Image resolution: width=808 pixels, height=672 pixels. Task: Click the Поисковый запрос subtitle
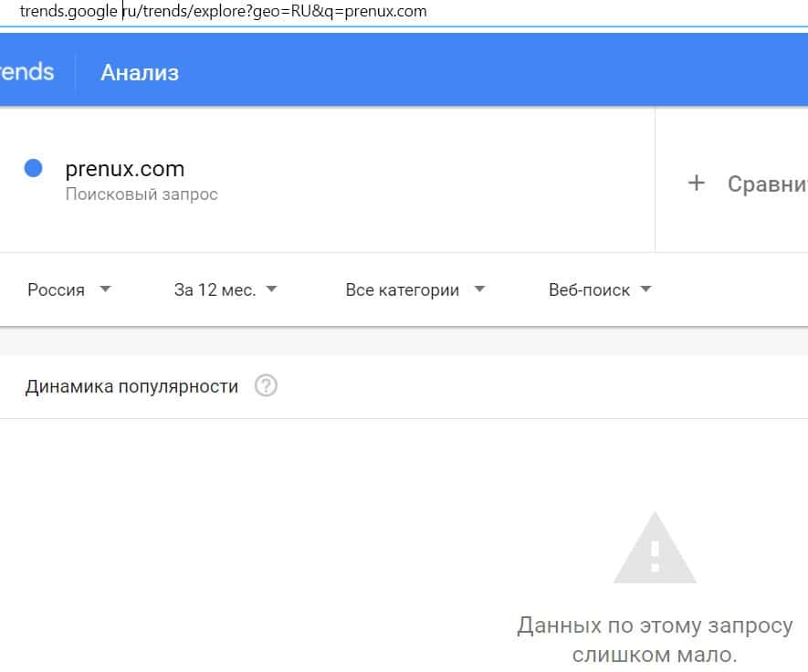142,194
